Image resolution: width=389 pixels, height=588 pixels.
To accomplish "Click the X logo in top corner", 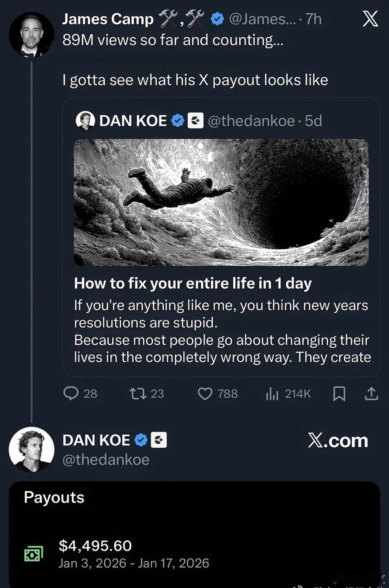I will pyautogui.click(x=370, y=19).
